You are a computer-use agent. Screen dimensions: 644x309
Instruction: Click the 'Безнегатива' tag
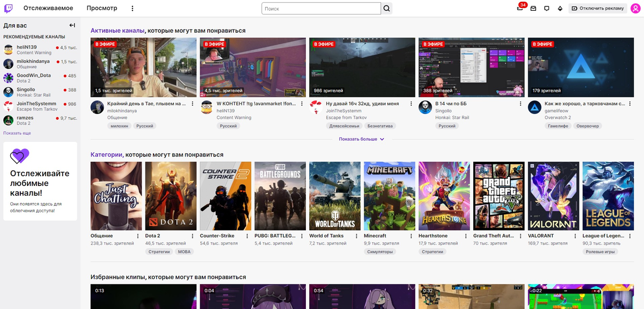coord(380,126)
